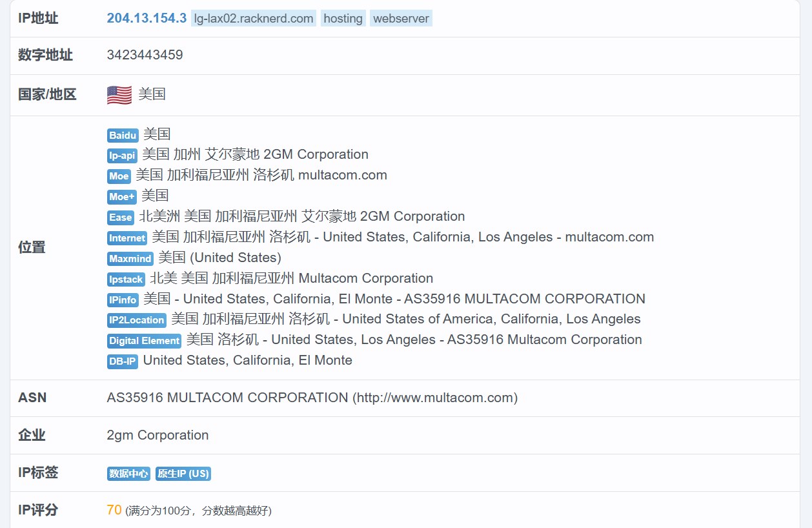Click the IP score value 70
Screen dimensions: 812x528
point(114,510)
